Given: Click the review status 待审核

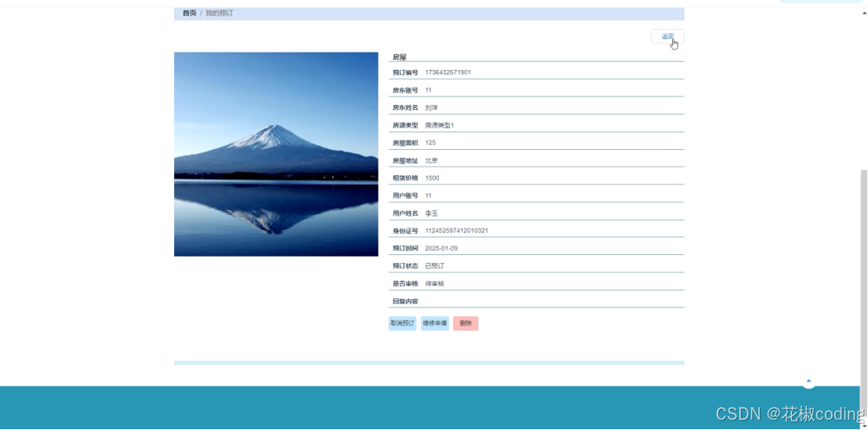Looking at the screenshot, I should coord(434,284).
